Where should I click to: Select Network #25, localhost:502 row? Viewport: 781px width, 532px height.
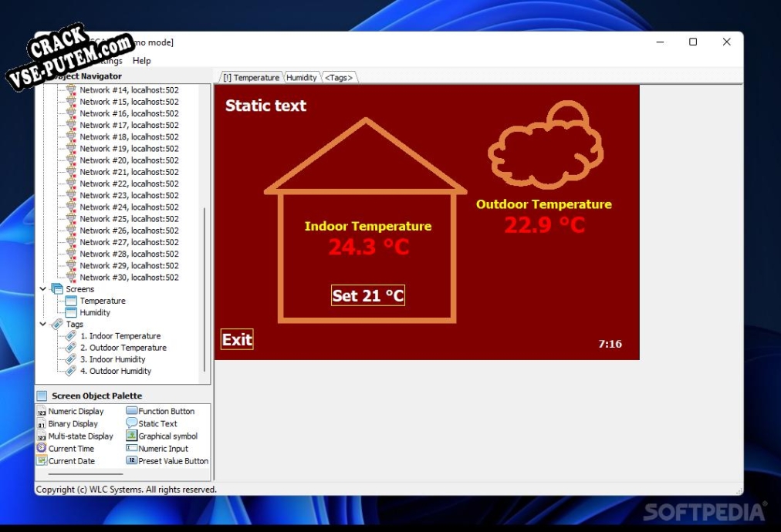click(x=129, y=219)
